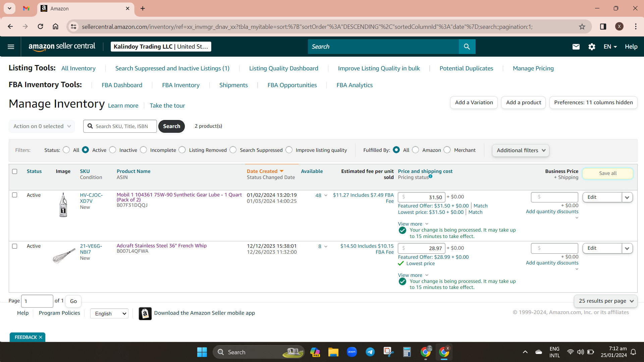Click the French Whip product thumbnail

click(x=64, y=256)
